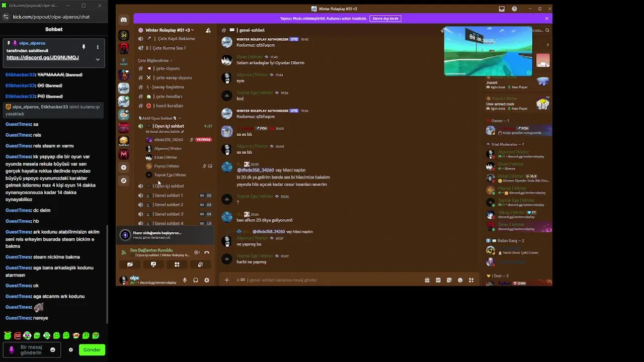This screenshot has width=644, height=362.
Task: Turn on camera in the voice panel
Action: coord(130,264)
